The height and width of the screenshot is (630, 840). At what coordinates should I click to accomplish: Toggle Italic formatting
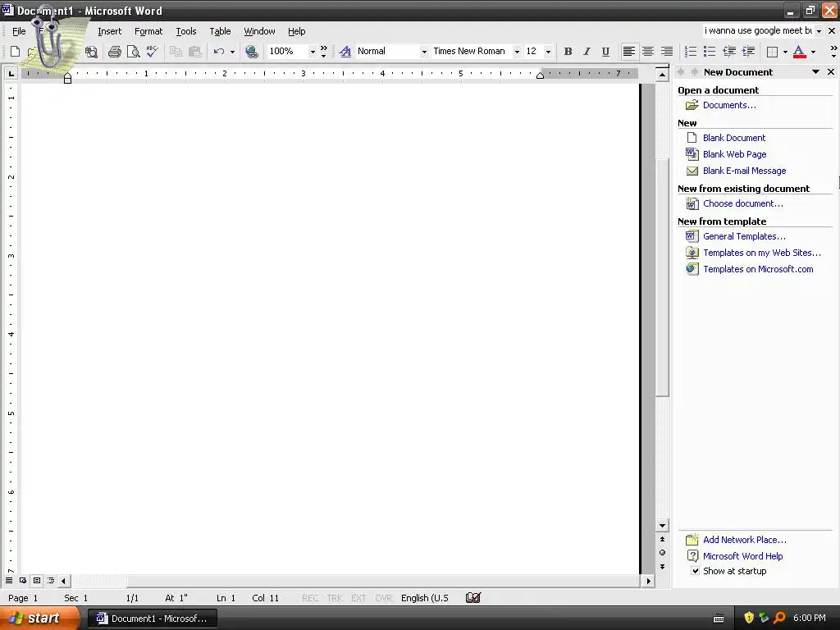(587, 52)
